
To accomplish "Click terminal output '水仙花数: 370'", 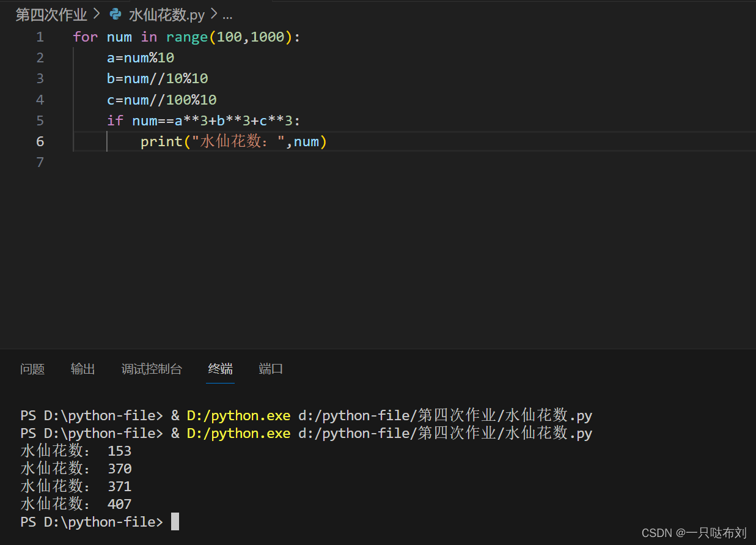I will coord(76,469).
